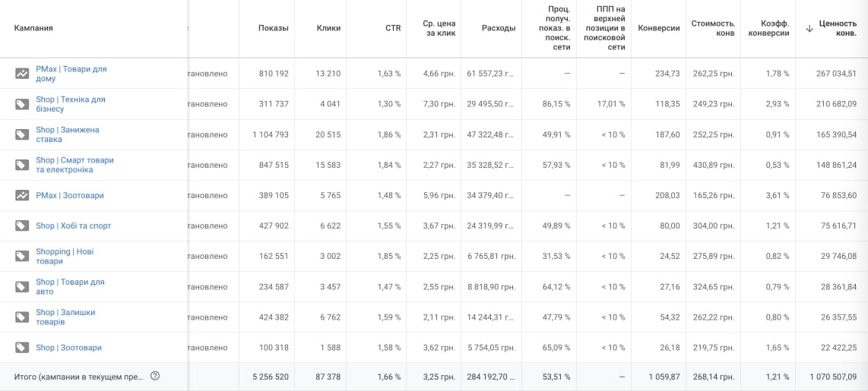Click the tag icon next to Занижена ставка
Viewport: 868px width, 391px height.
point(22,134)
